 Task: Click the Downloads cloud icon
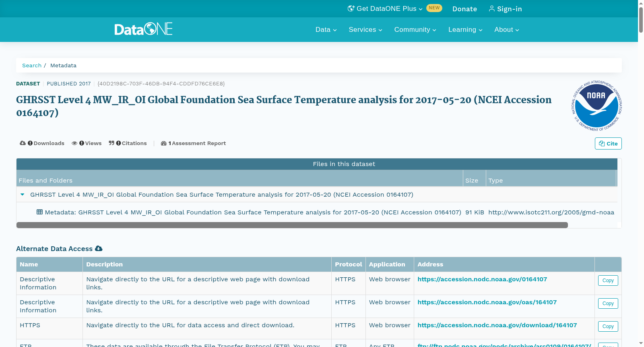[23, 143]
